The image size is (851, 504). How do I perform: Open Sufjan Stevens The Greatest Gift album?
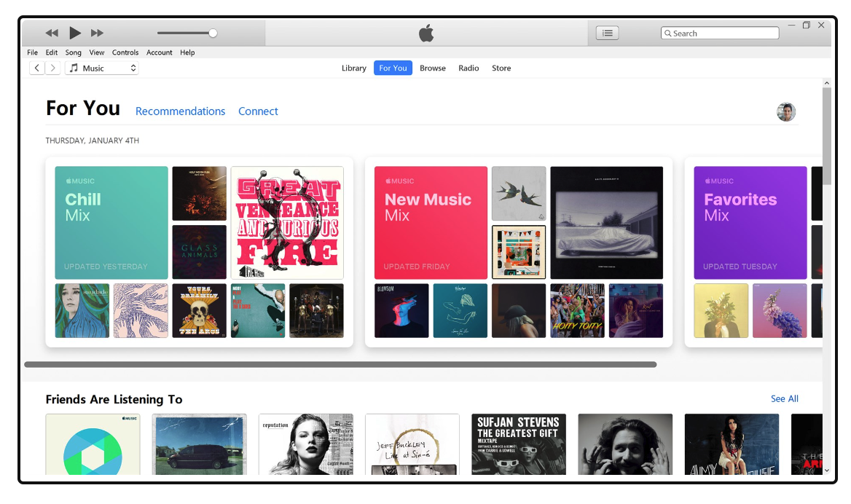(519, 444)
